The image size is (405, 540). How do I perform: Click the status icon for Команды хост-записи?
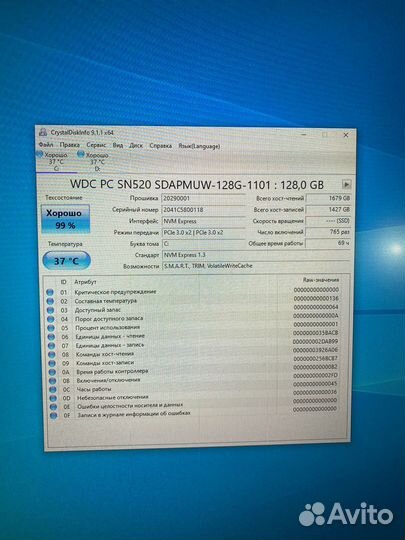pos(52,363)
